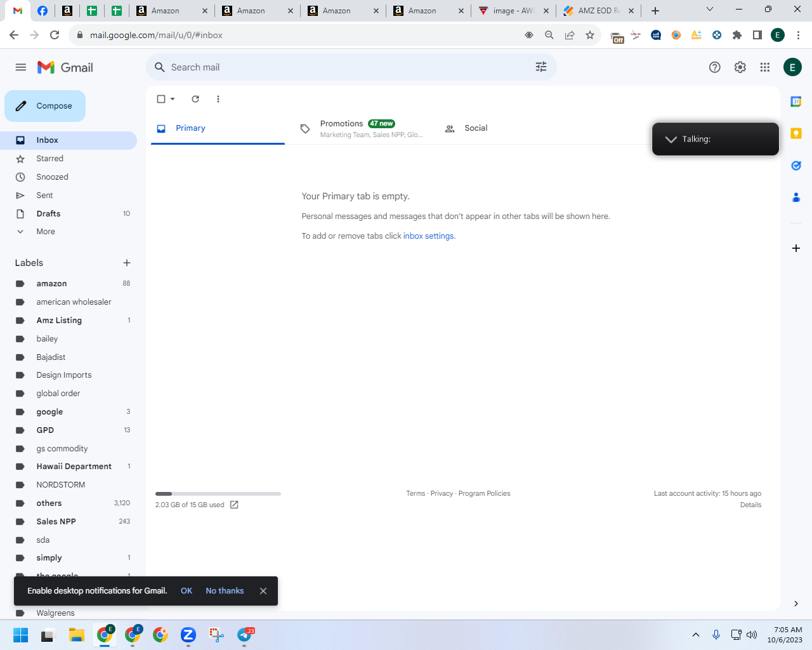The width and height of the screenshot is (812, 650).
Task: Switch to the Promotions tab
Action: tap(362, 128)
